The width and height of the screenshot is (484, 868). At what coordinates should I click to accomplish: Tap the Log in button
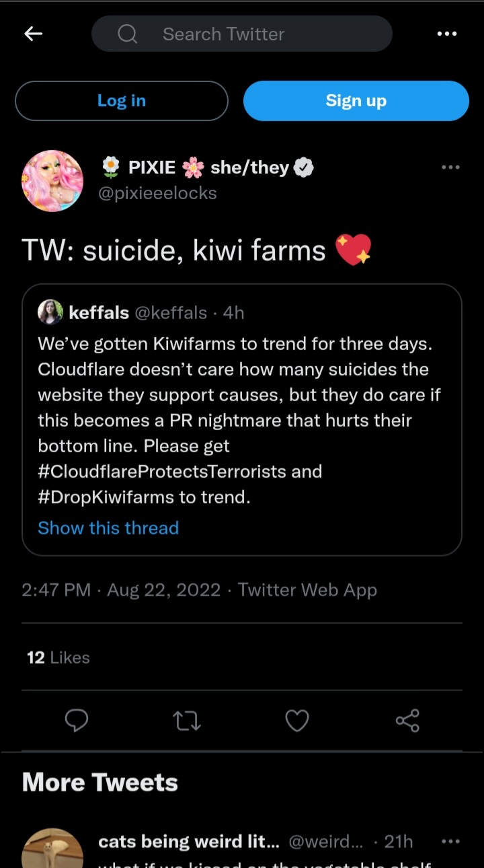(122, 101)
